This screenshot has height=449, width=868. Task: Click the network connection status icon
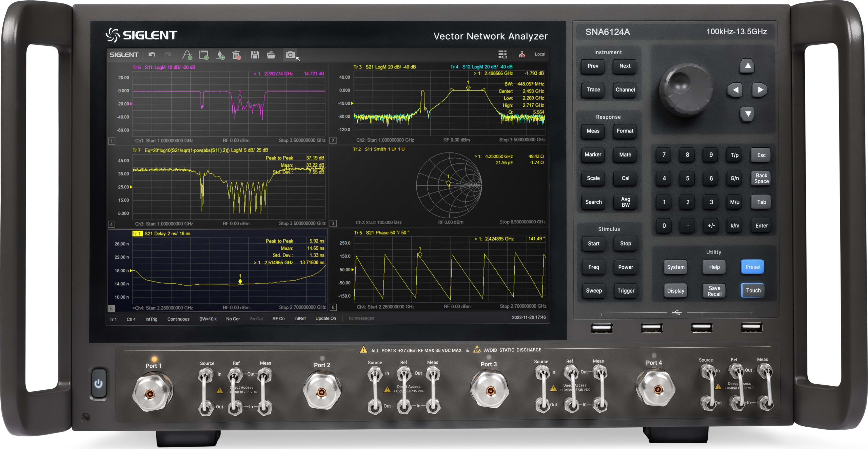tap(522, 54)
